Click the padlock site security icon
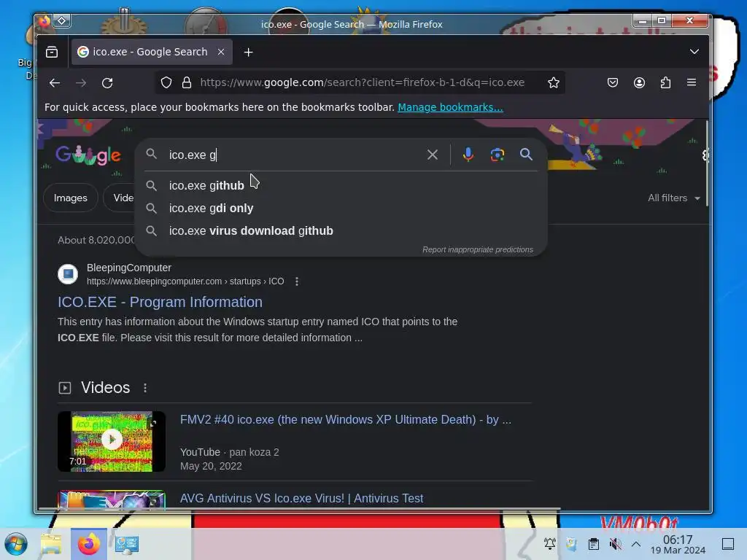The height and width of the screenshot is (560, 747). [x=187, y=83]
